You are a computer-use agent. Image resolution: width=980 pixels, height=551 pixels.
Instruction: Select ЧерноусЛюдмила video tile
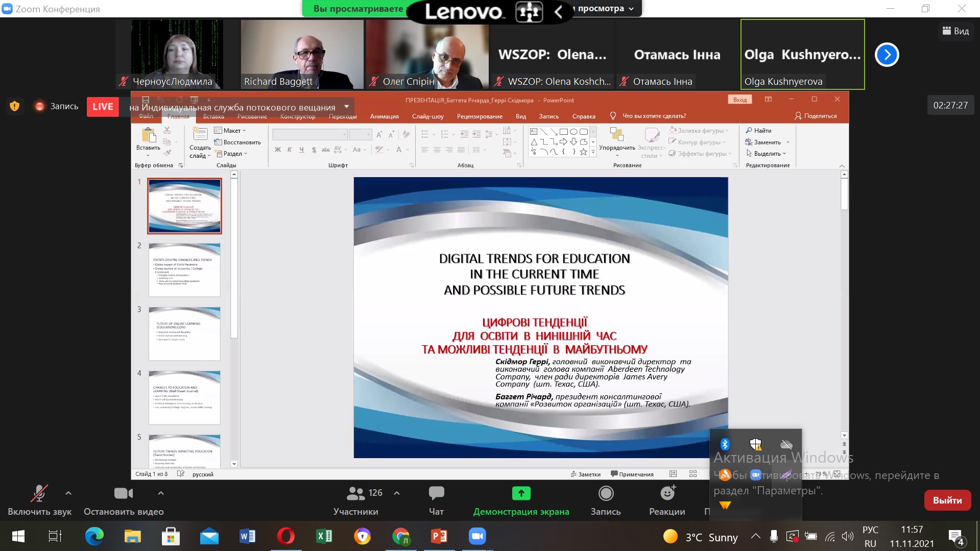[177, 54]
